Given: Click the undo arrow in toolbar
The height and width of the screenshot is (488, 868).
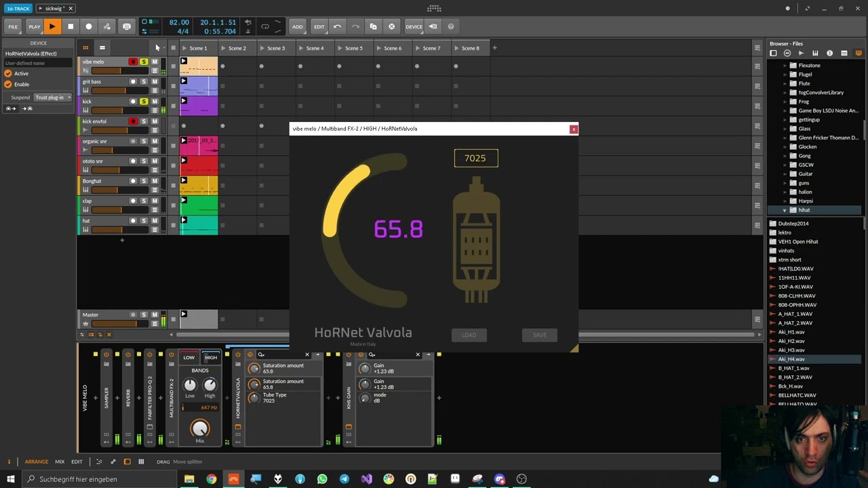Looking at the screenshot, I should click(337, 26).
